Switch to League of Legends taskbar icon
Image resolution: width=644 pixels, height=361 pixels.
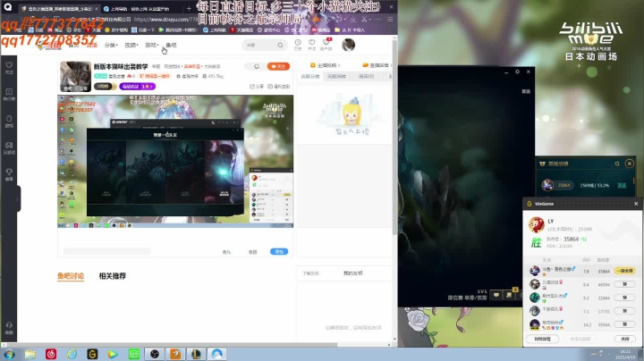196,354
